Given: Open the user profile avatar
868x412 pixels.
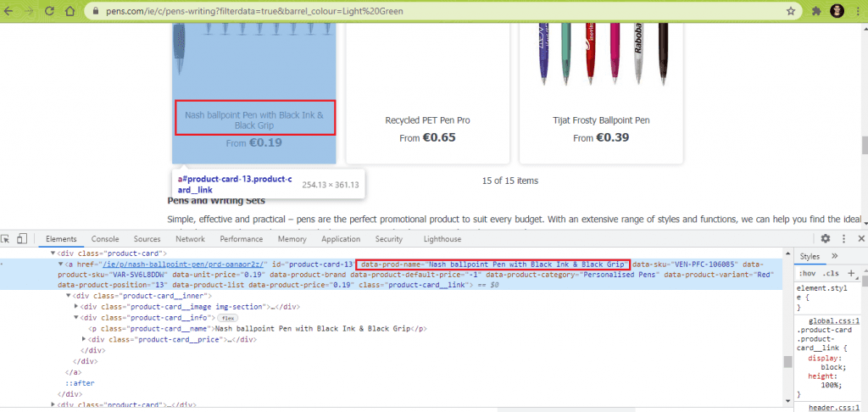Looking at the screenshot, I should click(x=837, y=11).
